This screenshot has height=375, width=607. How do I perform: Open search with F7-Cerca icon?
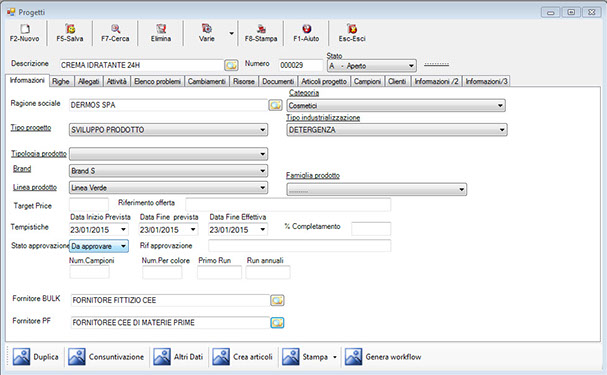point(115,29)
